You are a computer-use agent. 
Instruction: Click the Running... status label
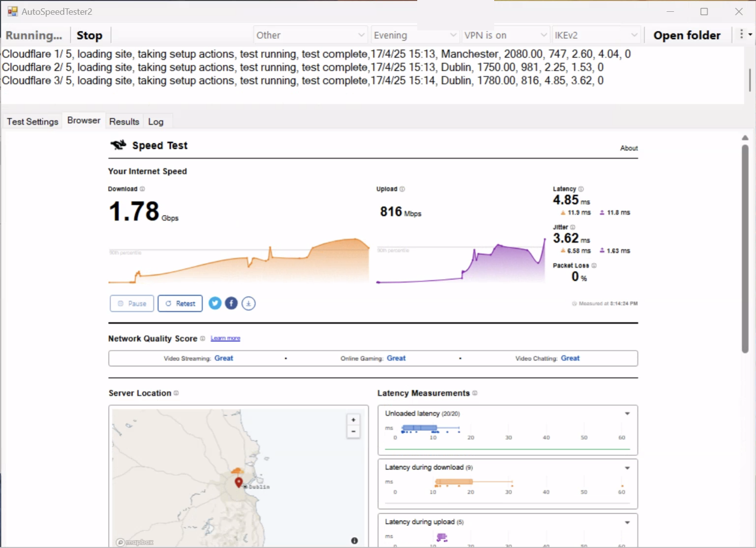click(x=34, y=35)
